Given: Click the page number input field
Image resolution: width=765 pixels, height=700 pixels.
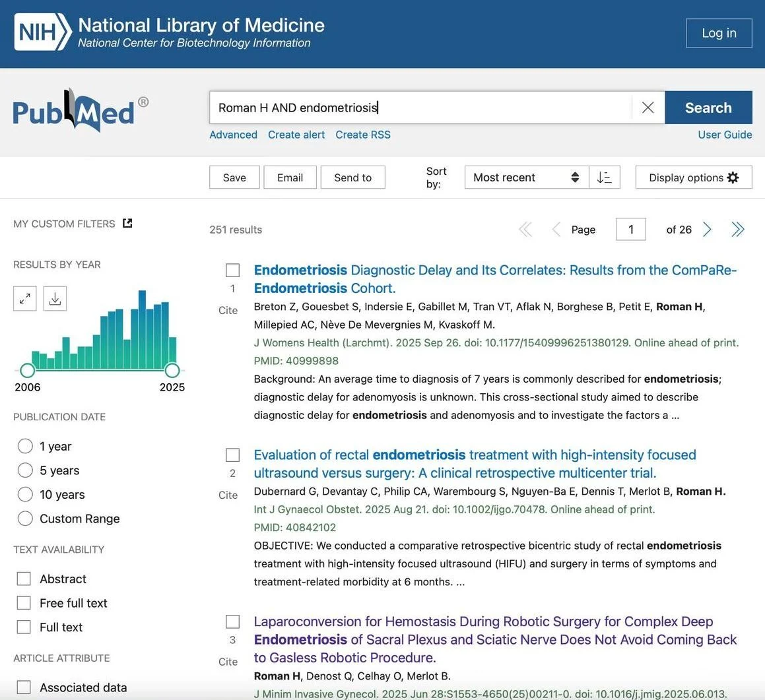Looking at the screenshot, I should pyautogui.click(x=630, y=230).
